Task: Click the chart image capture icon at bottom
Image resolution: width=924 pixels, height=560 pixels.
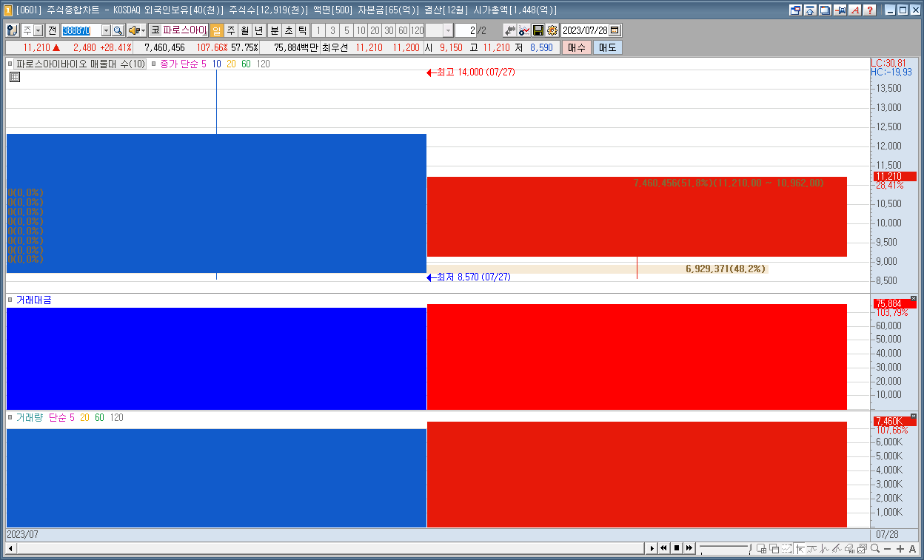Action: (x=862, y=549)
